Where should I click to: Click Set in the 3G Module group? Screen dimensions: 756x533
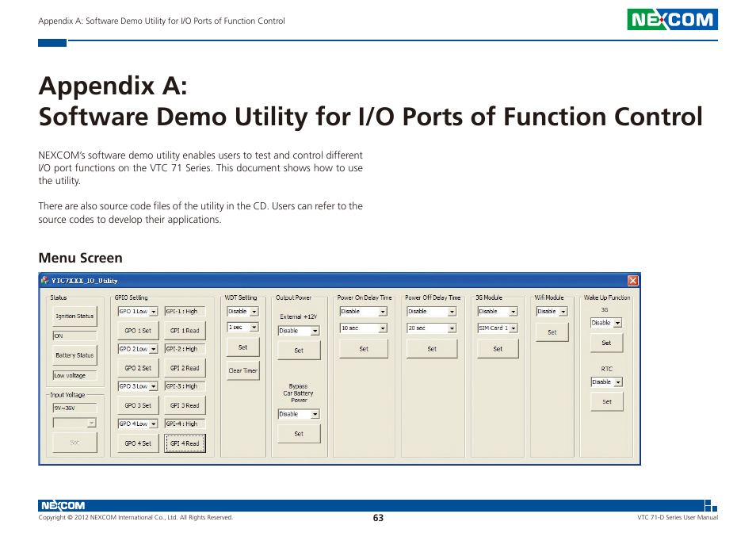[x=498, y=349]
